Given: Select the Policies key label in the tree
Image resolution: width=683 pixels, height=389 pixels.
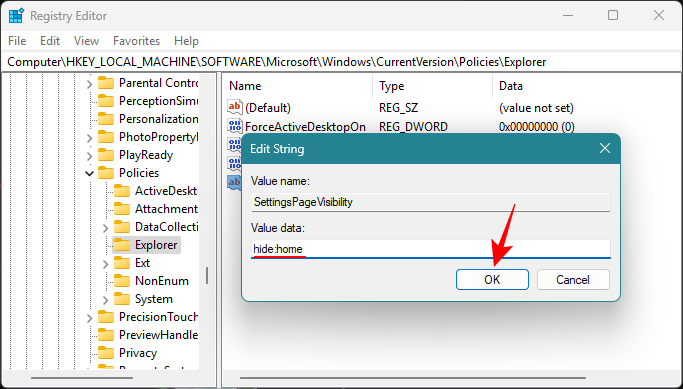Looking at the screenshot, I should point(139,173).
